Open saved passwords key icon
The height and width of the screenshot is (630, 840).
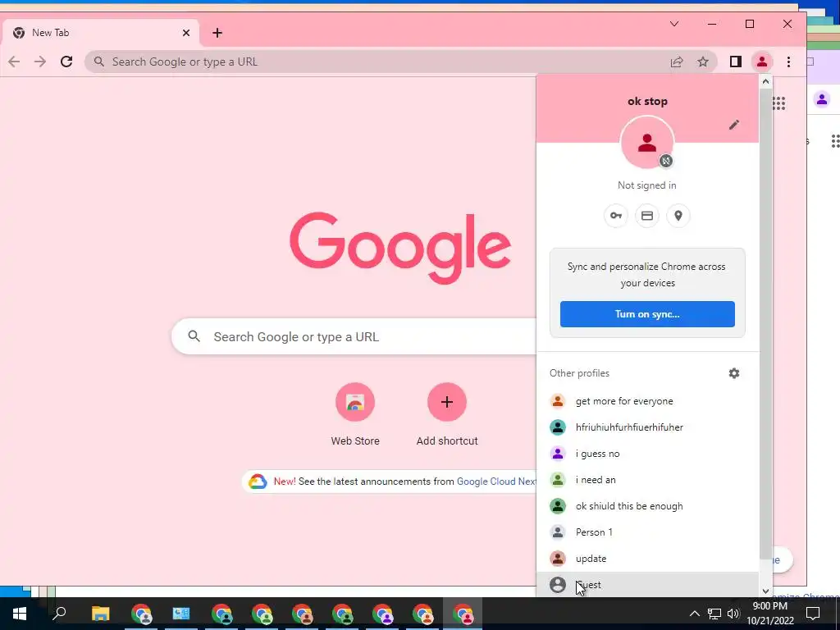pyautogui.click(x=616, y=216)
